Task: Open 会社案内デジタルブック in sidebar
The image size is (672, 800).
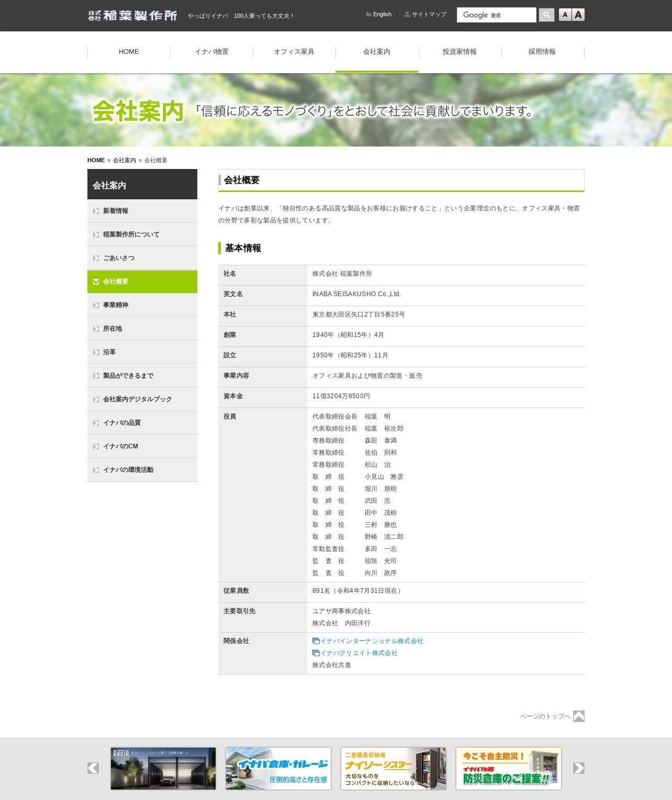Action: pos(142,399)
